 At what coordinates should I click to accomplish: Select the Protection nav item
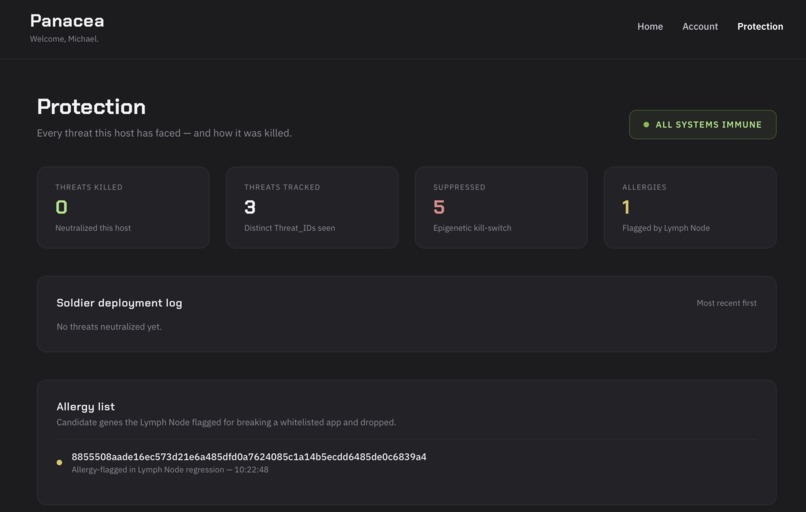pyautogui.click(x=760, y=26)
